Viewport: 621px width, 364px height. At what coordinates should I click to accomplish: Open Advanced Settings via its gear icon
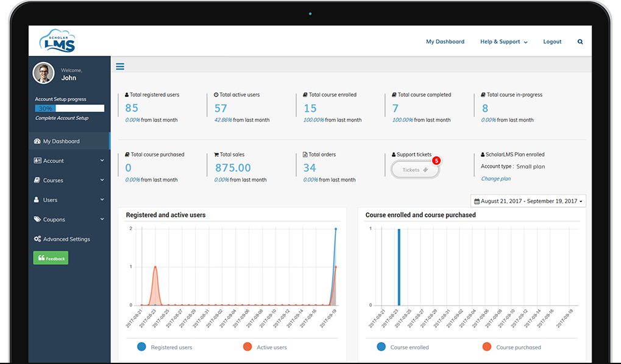(x=37, y=239)
